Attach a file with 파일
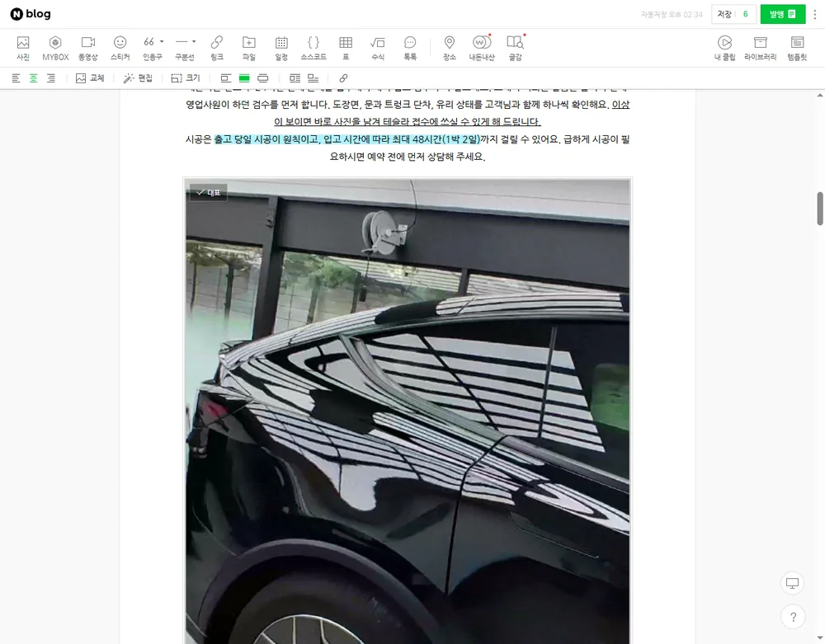The image size is (825, 644). [249, 48]
